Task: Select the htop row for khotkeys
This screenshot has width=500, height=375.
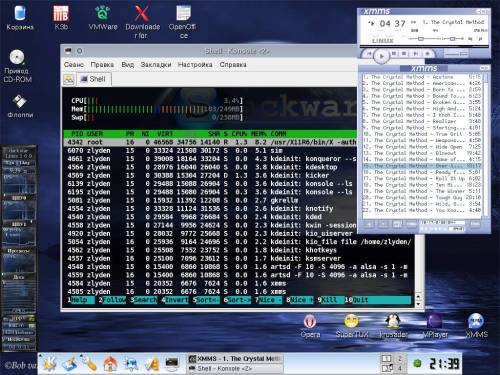Action: pos(239,250)
